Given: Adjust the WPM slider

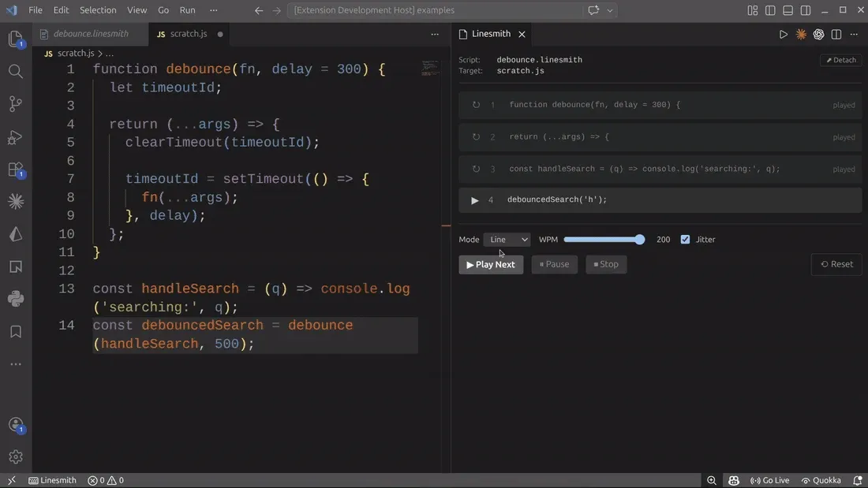Looking at the screenshot, I should point(604,240).
